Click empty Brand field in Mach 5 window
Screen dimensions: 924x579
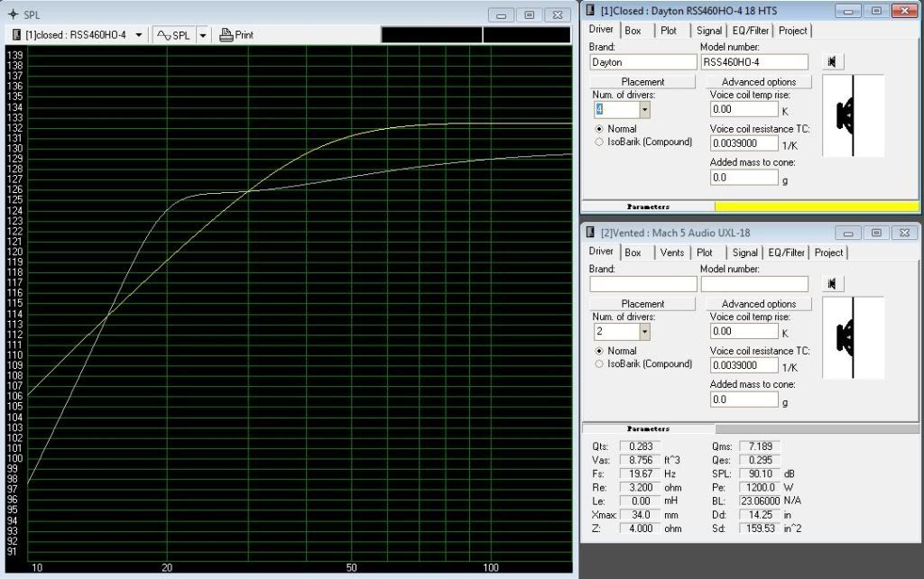point(642,284)
